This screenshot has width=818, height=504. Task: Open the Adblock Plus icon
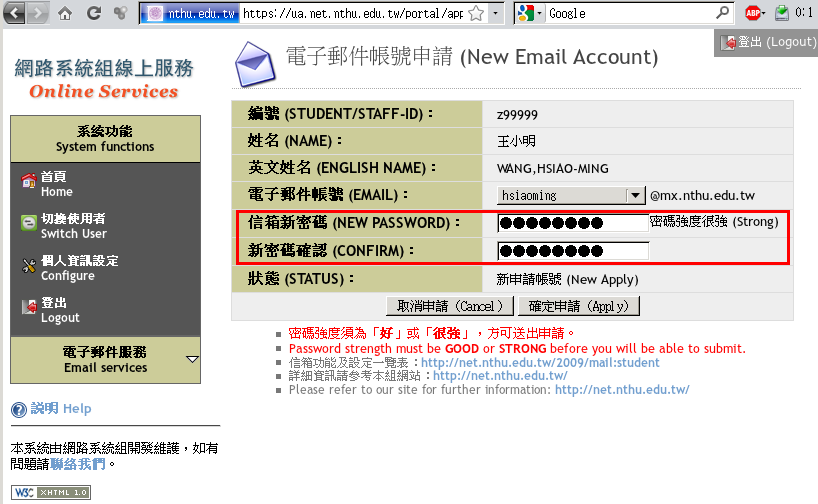point(754,14)
